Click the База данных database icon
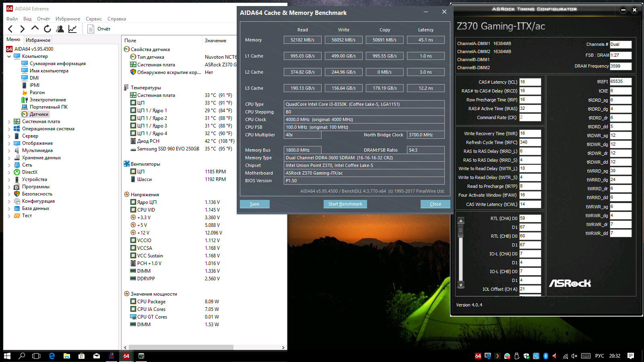The height and width of the screenshot is (362, 644). [17, 208]
